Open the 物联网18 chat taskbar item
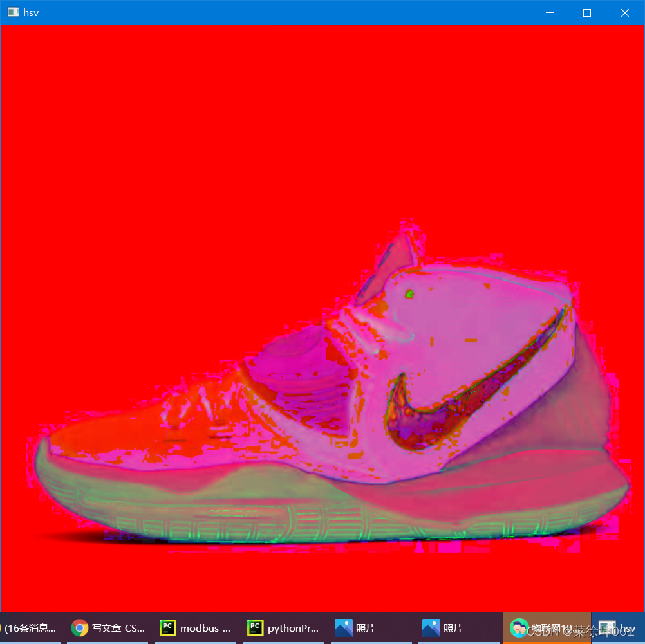645x644 pixels. click(x=547, y=628)
